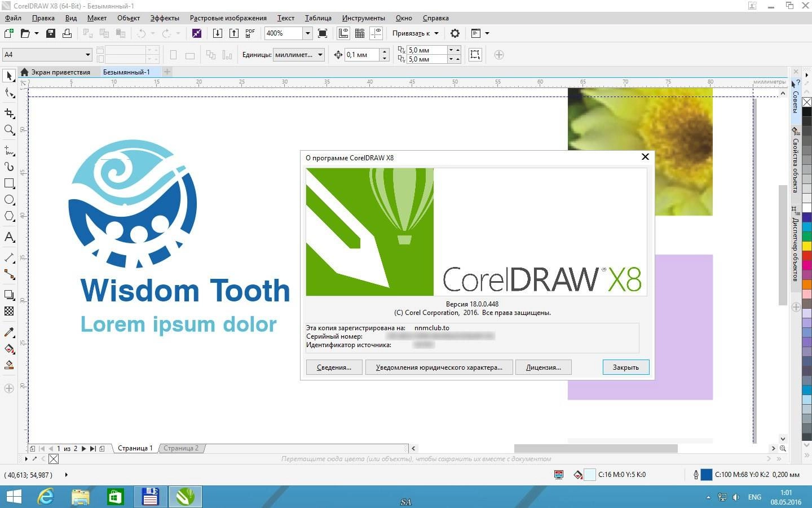
Task: Publish to PDF from toolbar
Action: [250, 33]
